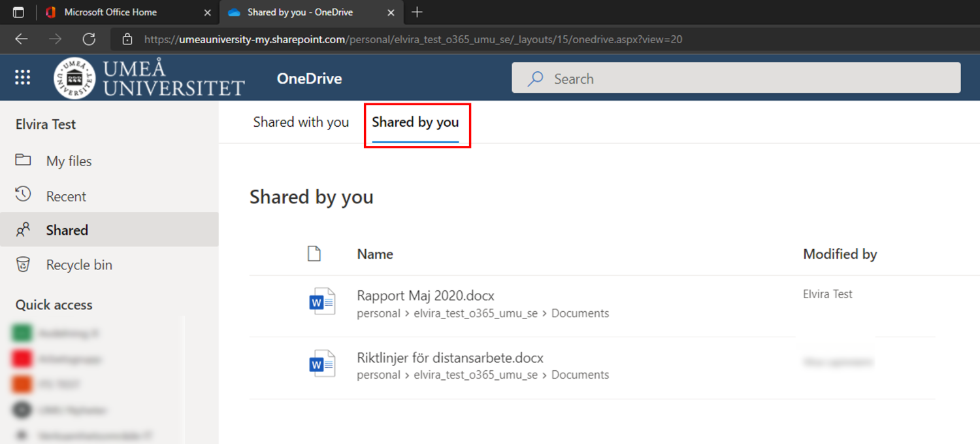Click the document type column header icon
The height and width of the screenshot is (444, 980).
click(314, 254)
